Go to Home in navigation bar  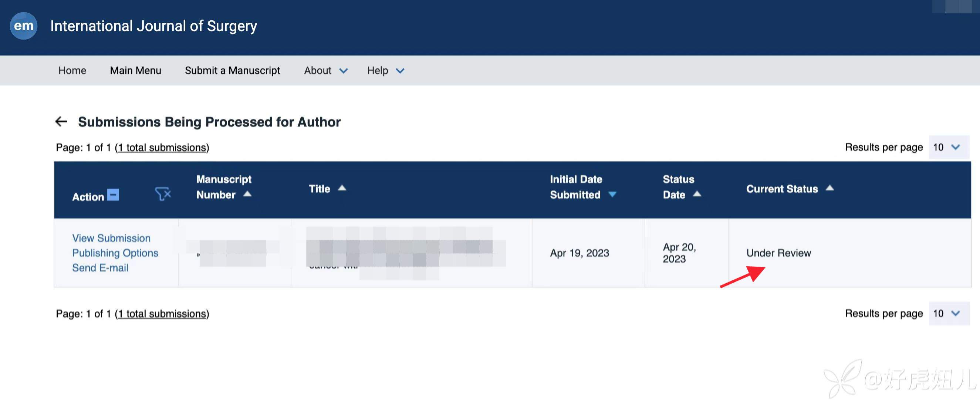[72, 71]
